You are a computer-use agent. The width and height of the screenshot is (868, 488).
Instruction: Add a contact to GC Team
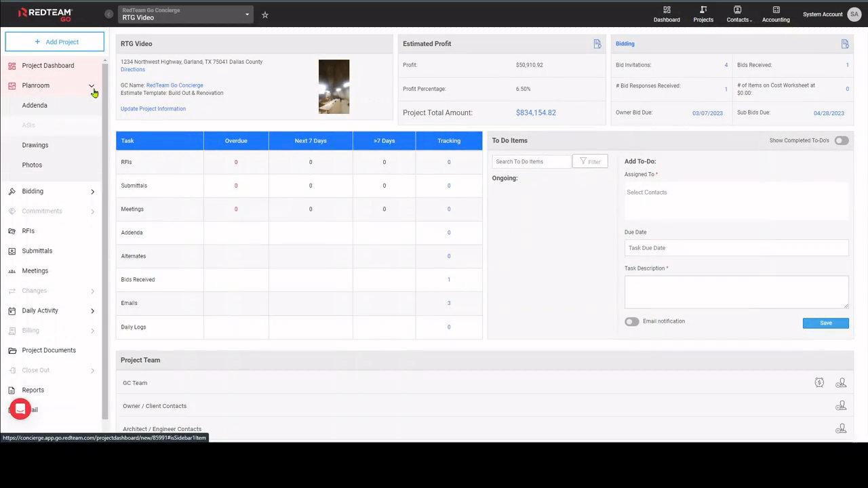841,383
